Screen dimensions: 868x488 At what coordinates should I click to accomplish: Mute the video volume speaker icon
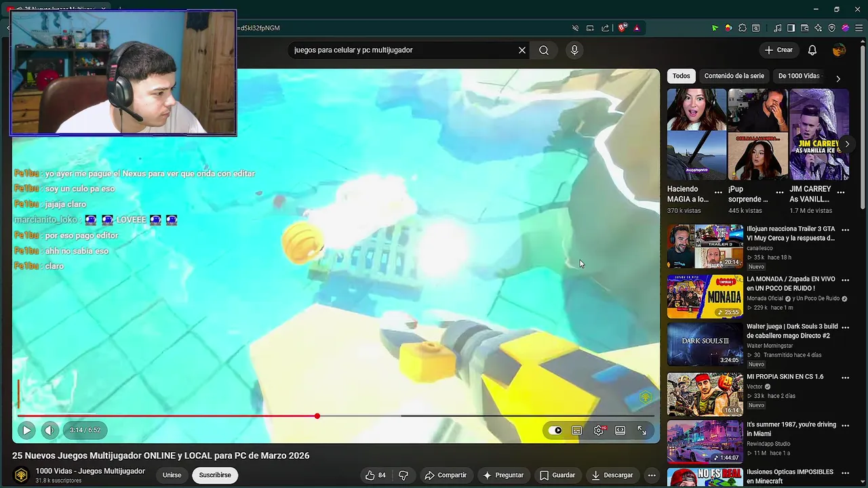coord(50,430)
